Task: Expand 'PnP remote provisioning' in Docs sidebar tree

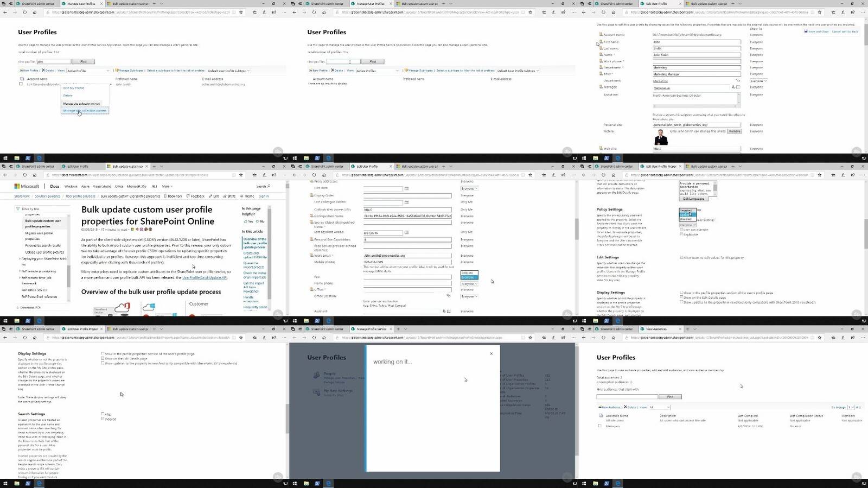Action: [x=20, y=271]
